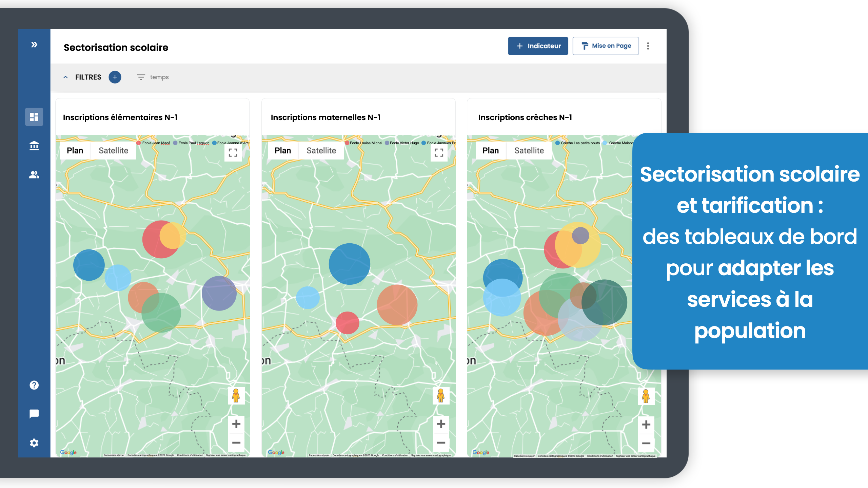The image size is (868, 488).
Task: Click the purple bubble on élémentaires map
Action: (219, 293)
